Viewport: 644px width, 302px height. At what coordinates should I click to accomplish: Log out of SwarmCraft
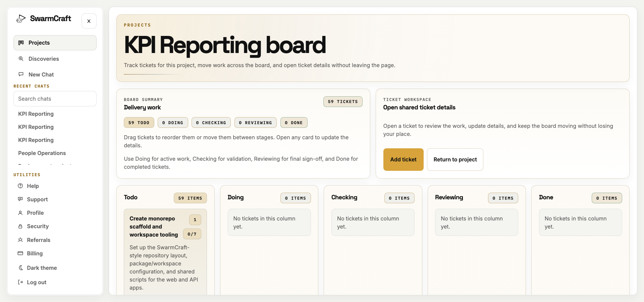click(55, 282)
